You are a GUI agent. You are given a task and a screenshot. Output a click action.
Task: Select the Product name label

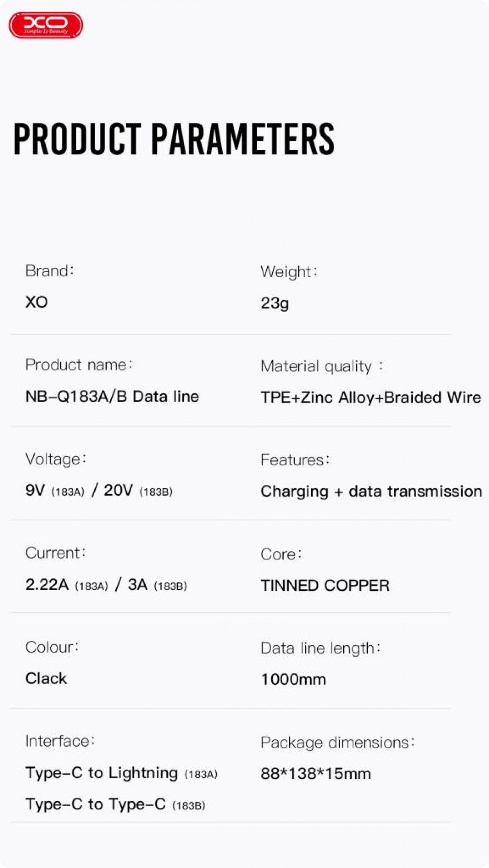(x=79, y=365)
